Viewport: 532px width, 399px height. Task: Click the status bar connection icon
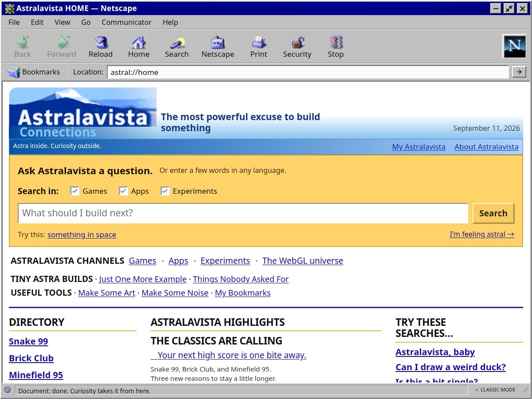8,390
